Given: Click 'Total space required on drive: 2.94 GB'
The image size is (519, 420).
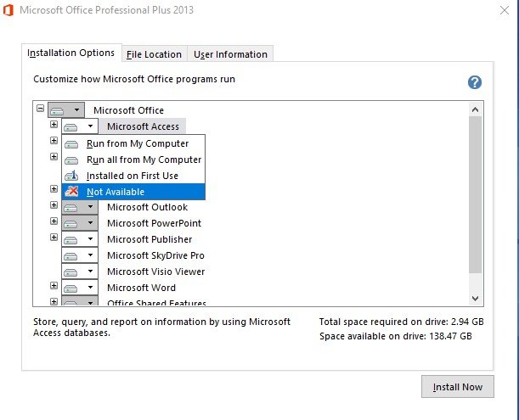Looking at the screenshot, I should click(401, 322).
